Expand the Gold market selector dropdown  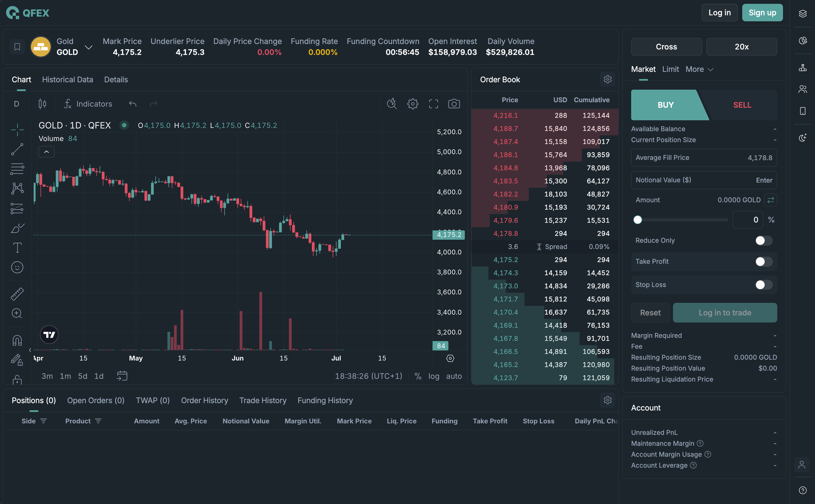point(88,47)
